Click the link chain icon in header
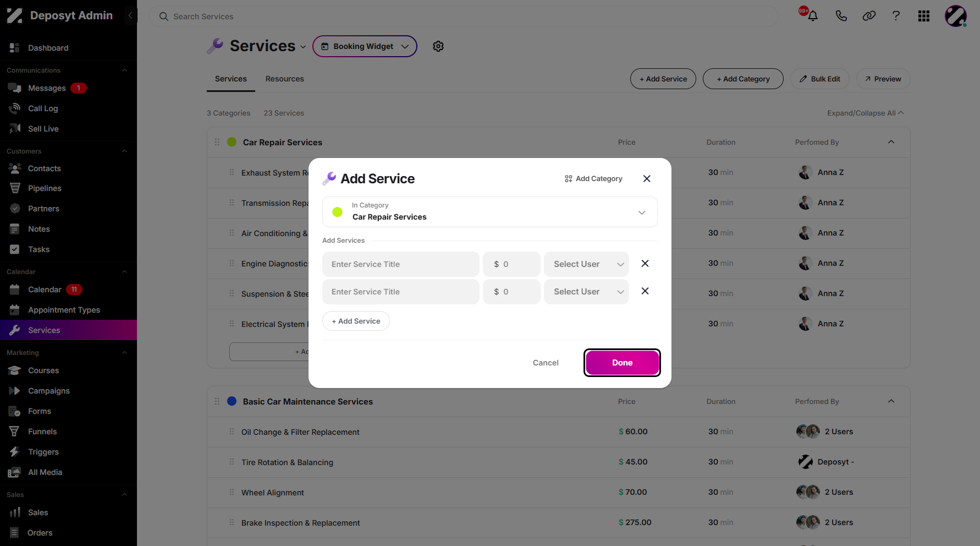 click(x=869, y=16)
